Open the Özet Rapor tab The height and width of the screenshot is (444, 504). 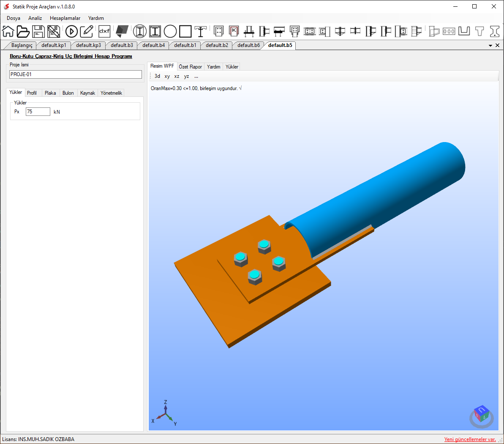point(190,67)
